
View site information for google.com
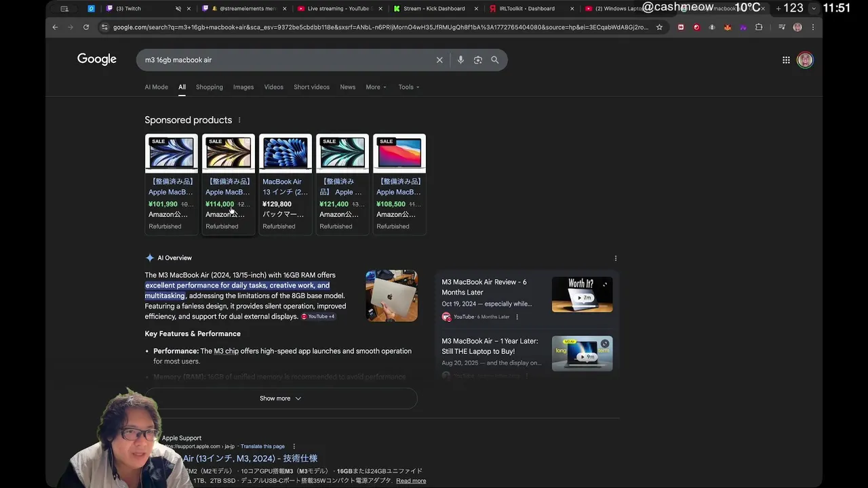coord(104,27)
